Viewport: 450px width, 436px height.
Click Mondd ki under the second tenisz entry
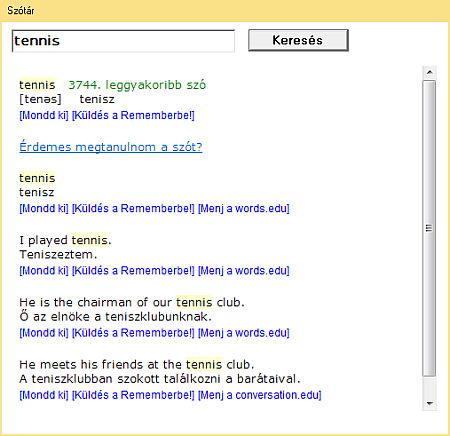point(44,209)
